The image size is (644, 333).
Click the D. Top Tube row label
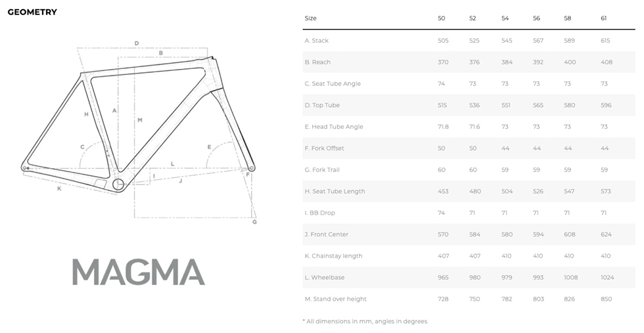(322, 105)
